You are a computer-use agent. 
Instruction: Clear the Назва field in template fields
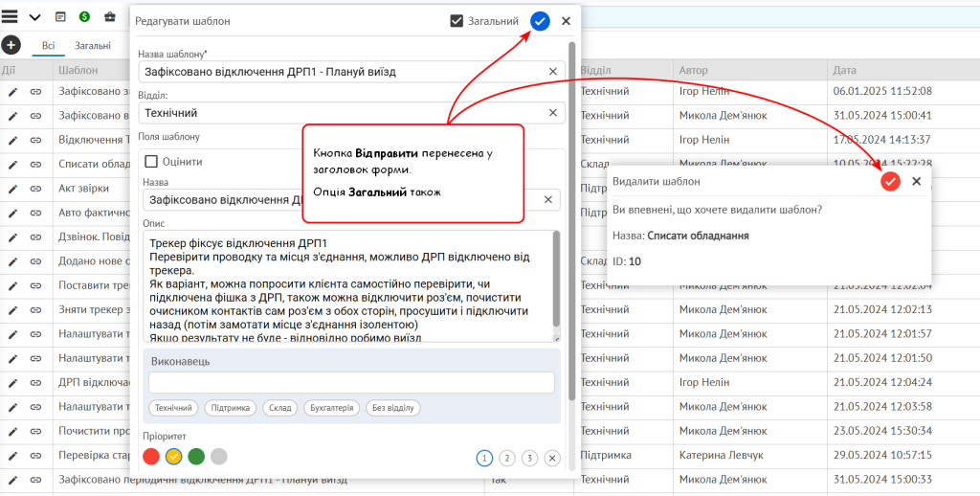point(547,200)
